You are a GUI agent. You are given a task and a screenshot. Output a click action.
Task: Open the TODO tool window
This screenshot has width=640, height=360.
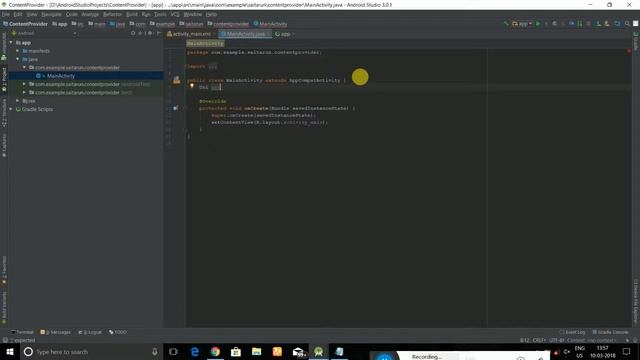[x=118, y=332]
